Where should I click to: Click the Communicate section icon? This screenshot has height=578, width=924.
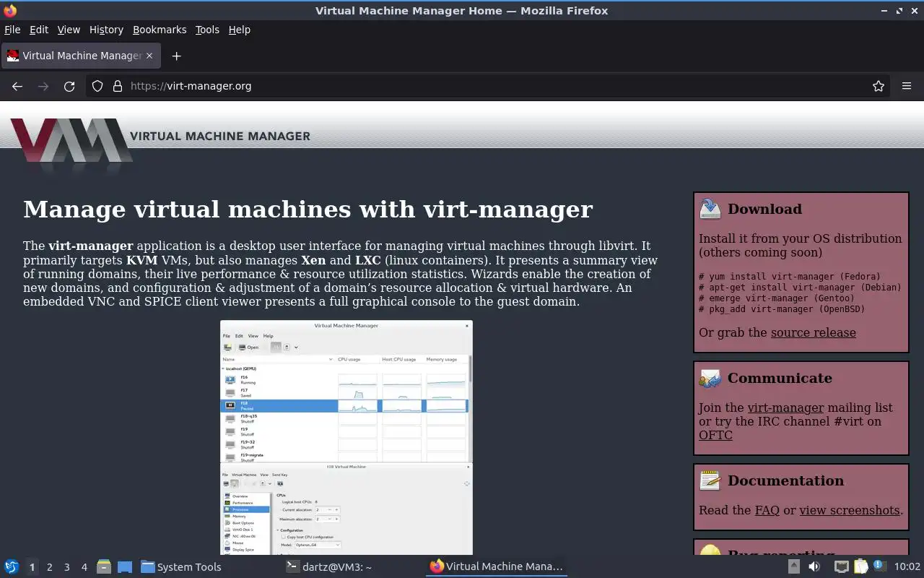710,378
